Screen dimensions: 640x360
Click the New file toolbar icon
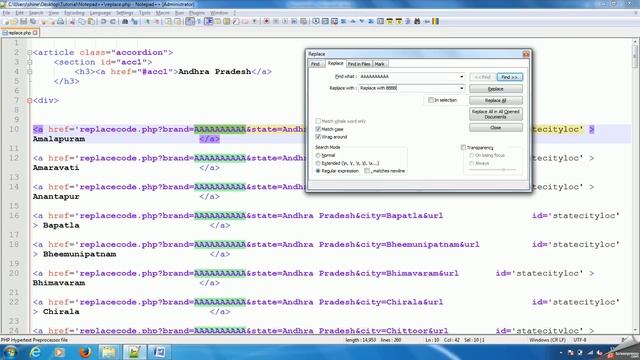5,21
